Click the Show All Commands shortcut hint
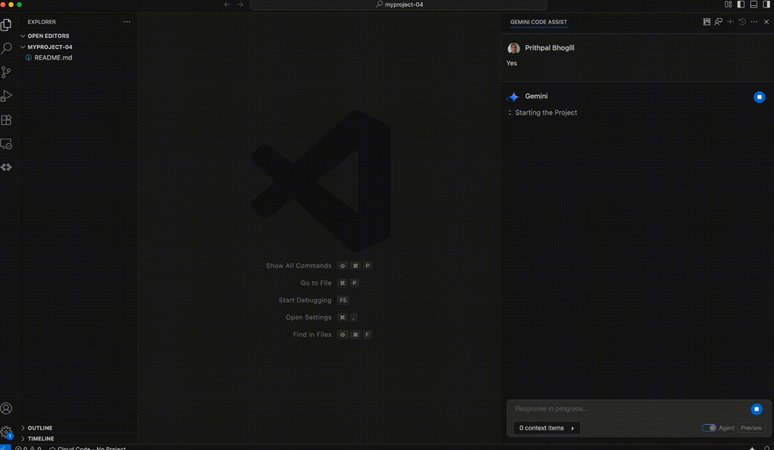Viewport: 774px width, 450px height. [x=318, y=265]
